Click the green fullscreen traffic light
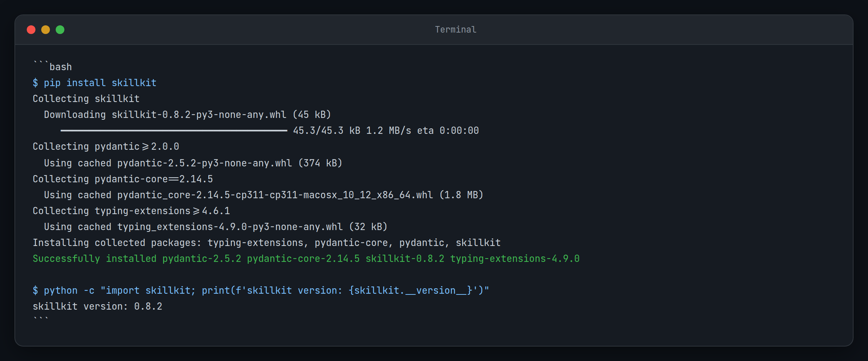 [x=60, y=29]
